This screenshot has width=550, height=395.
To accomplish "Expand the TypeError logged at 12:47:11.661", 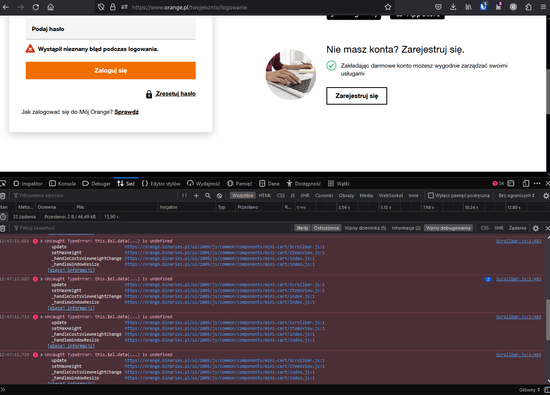I will tap(42, 241).
